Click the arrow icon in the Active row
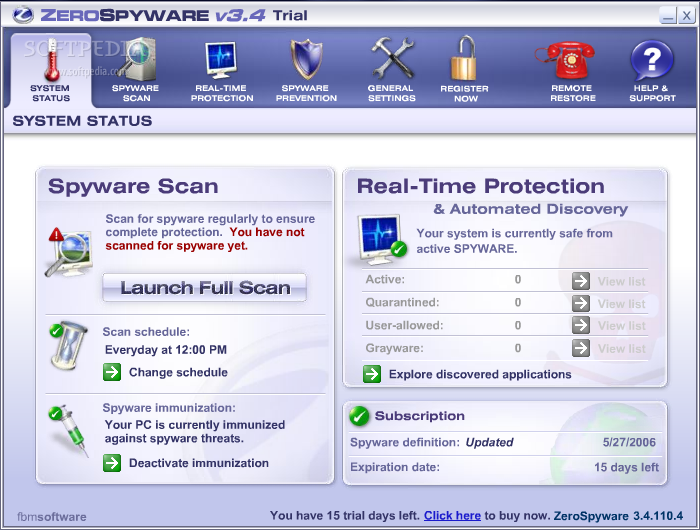Image resolution: width=700 pixels, height=530 pixels. coord(581,281)
